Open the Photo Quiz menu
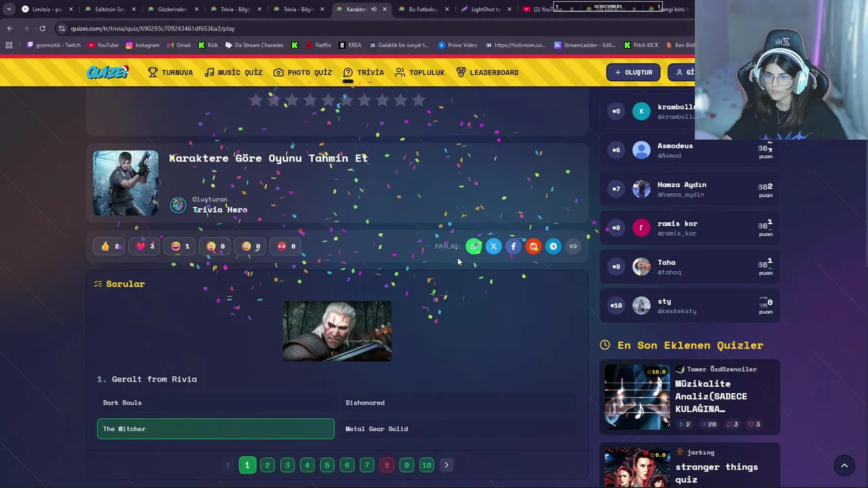 [302, 73]
